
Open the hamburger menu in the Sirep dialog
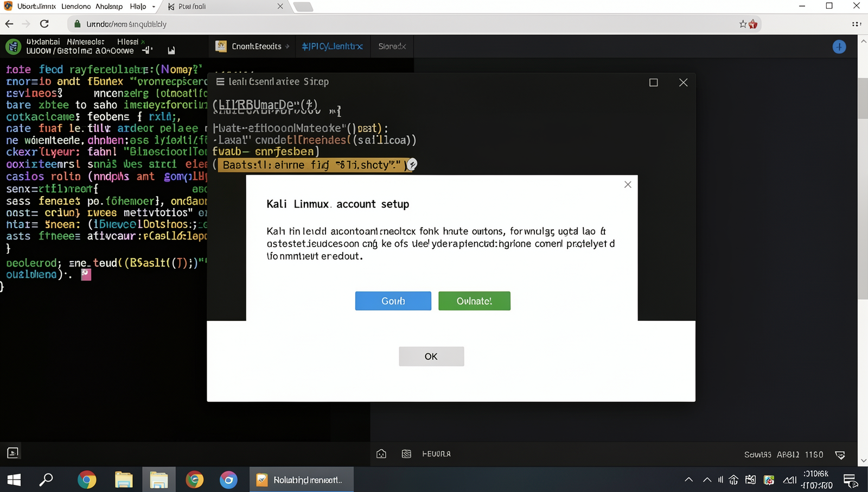(220, 81)
